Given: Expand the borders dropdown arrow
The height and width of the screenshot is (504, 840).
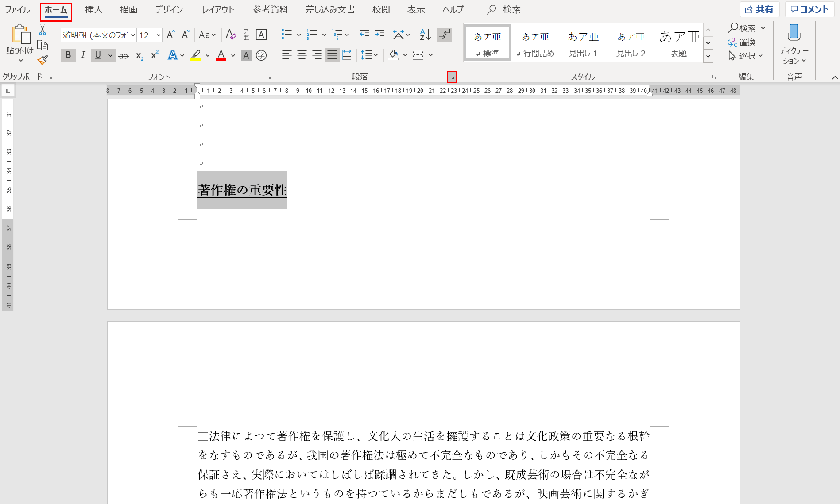Looking at the screenshot, I should [430, 55].
